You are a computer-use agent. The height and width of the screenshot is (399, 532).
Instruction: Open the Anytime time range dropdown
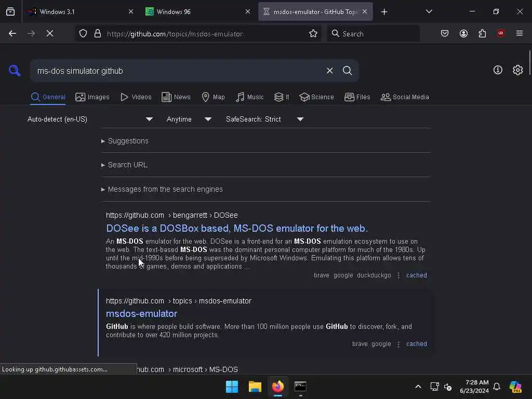pyautogui.click(x=189, y=119)
